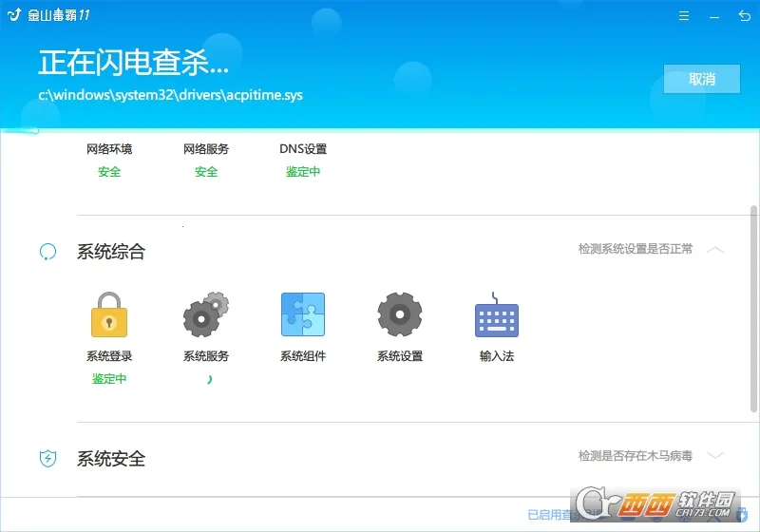Screen dimensions: 760x532
Task: Click the 系统设置 label text
Action: click(x=400, y=356)
